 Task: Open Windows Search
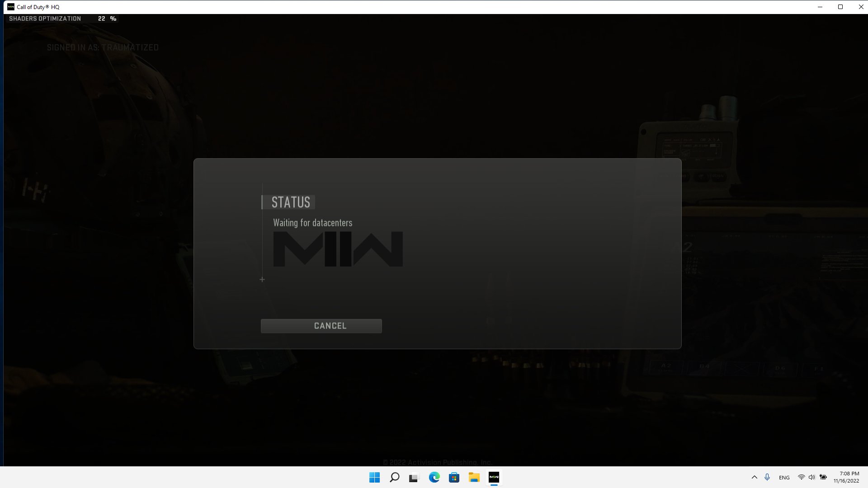point(394,477)
